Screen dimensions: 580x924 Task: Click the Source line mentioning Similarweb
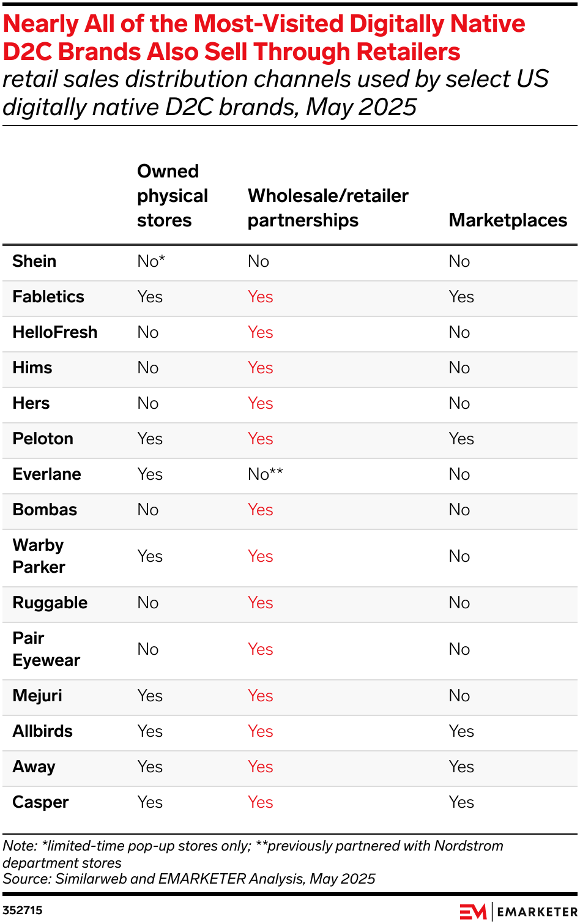pyautogui.click(x=189, y=879)
